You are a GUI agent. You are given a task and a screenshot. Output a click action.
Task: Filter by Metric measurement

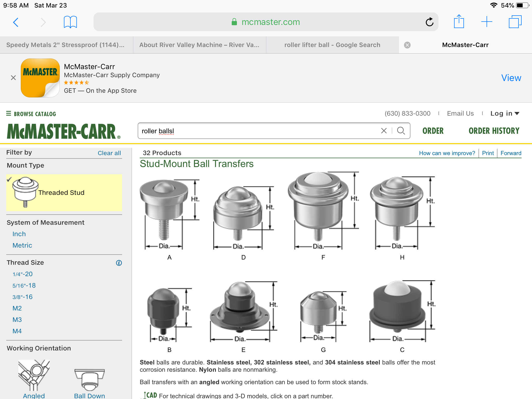coord(22,245)
